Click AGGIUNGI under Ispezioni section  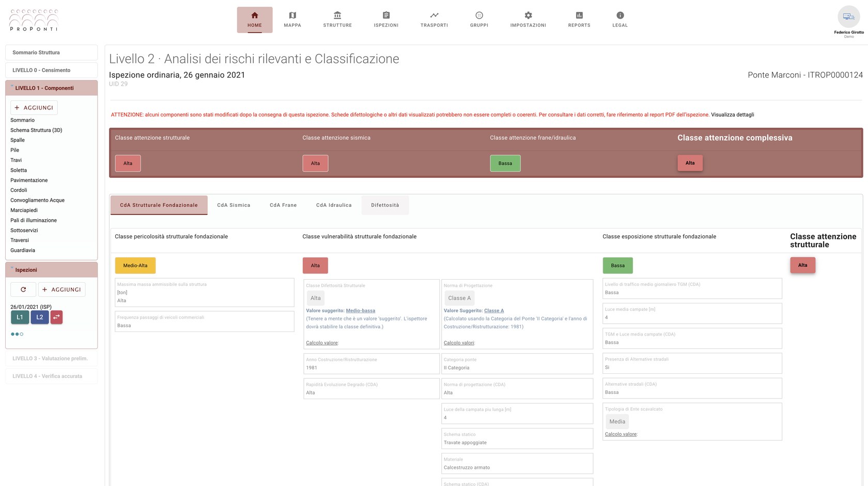[x=62, y=290]
